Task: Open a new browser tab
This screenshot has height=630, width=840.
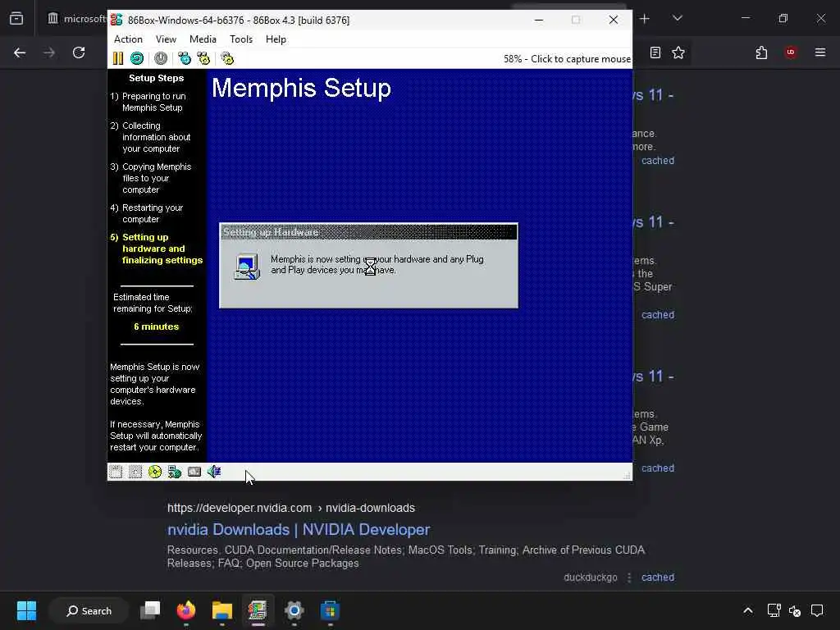Action: [x=645, y=18]
